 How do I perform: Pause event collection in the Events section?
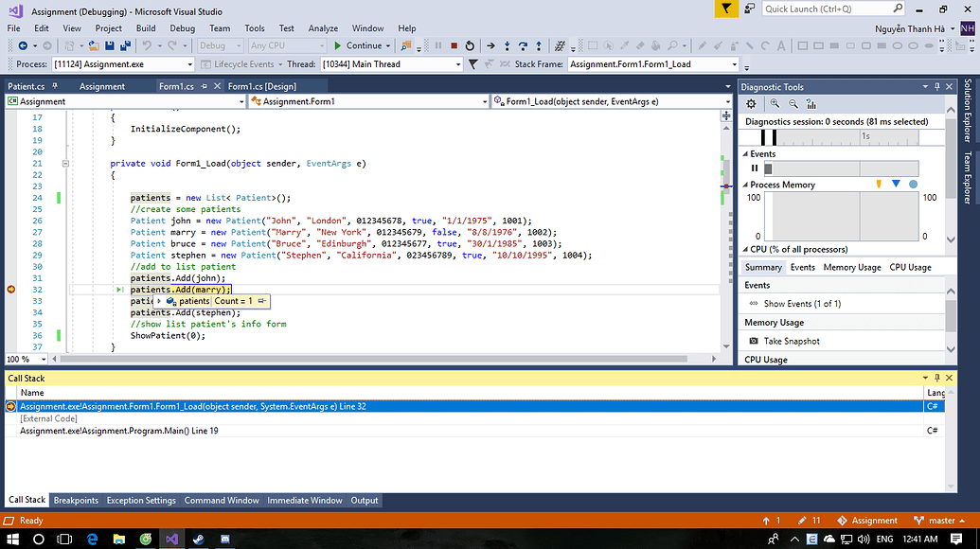754,168
